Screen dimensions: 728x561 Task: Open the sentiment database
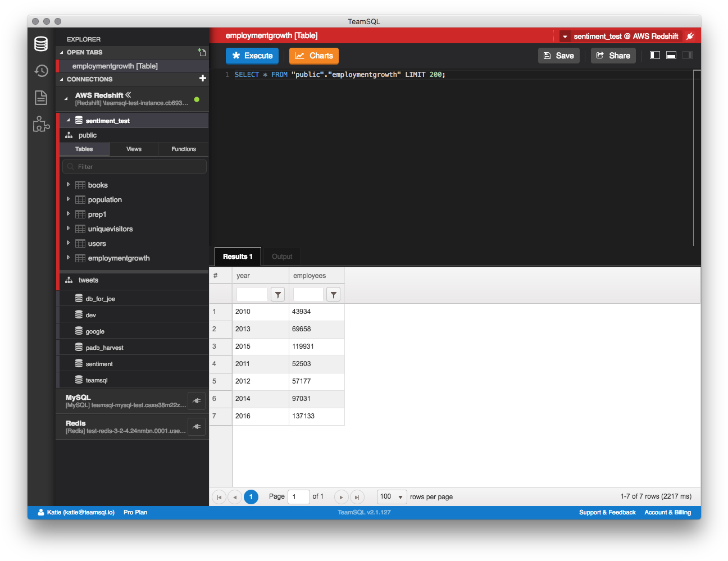134,364
